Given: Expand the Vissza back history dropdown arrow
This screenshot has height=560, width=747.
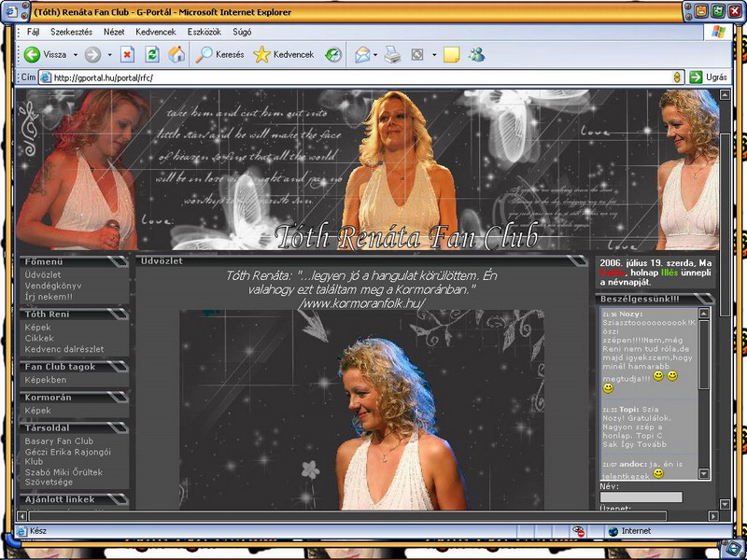Looking at the screenshot, I should [74, 54].
